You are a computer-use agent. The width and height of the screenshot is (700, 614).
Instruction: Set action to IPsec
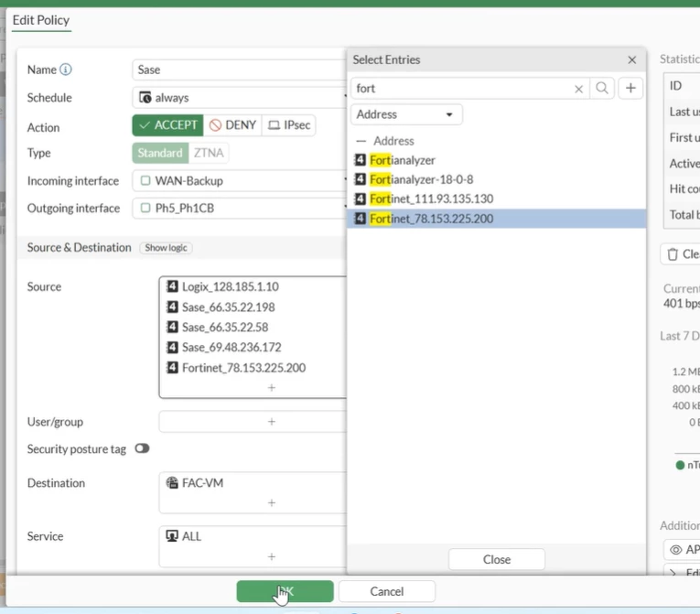(289, 125)
